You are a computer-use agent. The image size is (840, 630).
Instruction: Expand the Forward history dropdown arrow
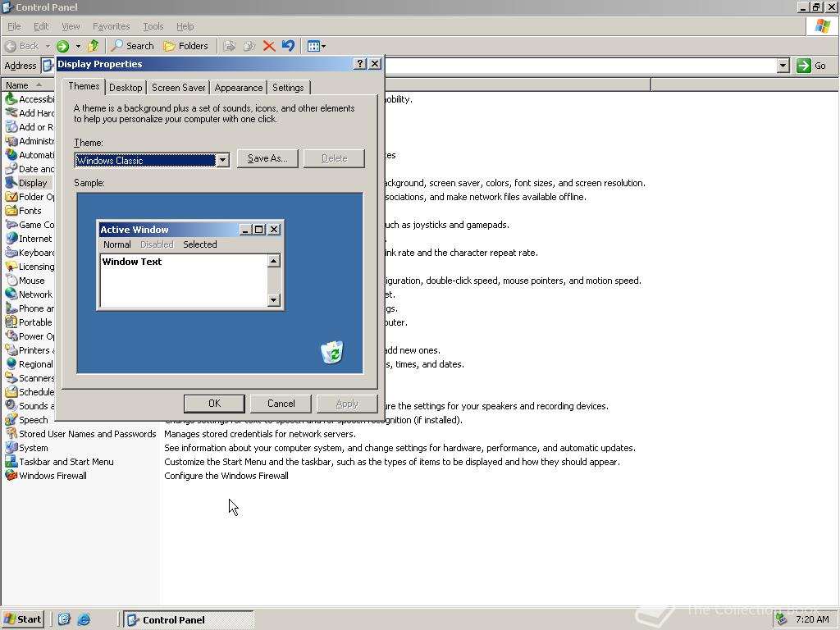coord(78,46)
